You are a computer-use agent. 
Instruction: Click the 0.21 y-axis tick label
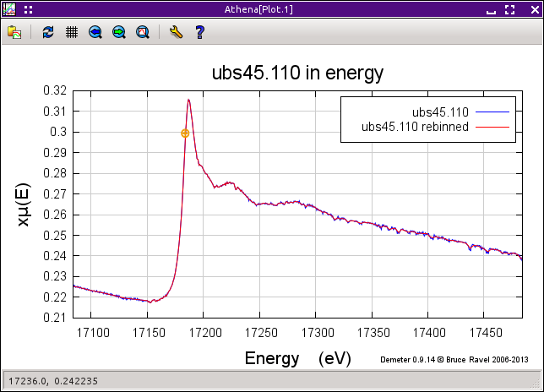(55, 318)
